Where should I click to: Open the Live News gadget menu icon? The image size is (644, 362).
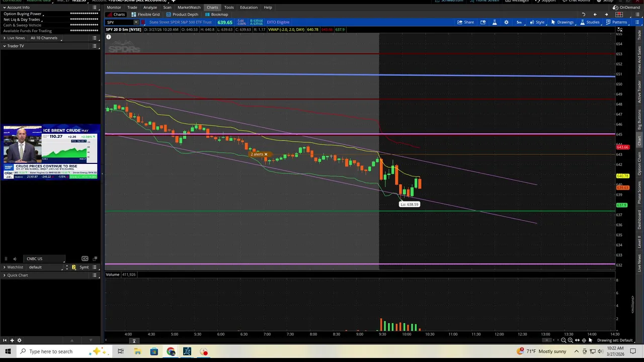(95, 38)
